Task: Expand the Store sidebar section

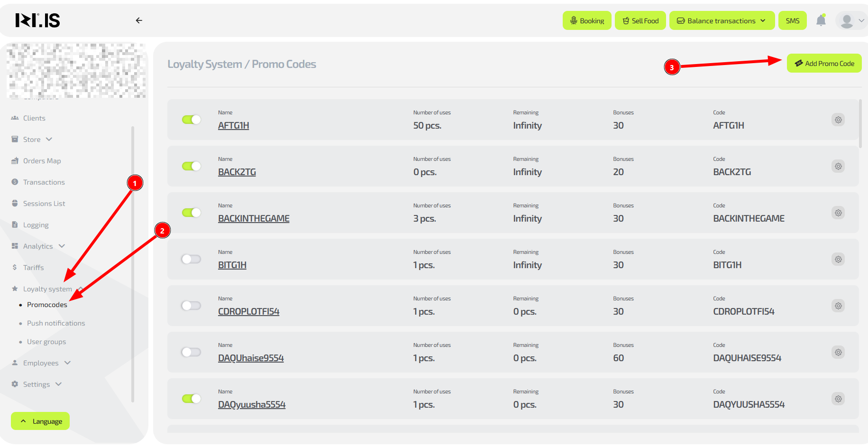Action: pyautogui.click(x=32, y=140)
